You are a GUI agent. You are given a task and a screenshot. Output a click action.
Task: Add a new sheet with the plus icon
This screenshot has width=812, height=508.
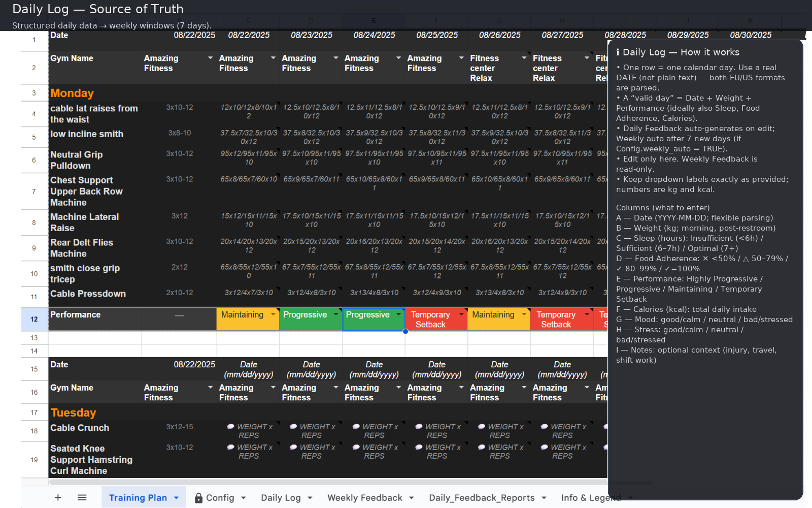pyautogui.click(x=58, y=498)
